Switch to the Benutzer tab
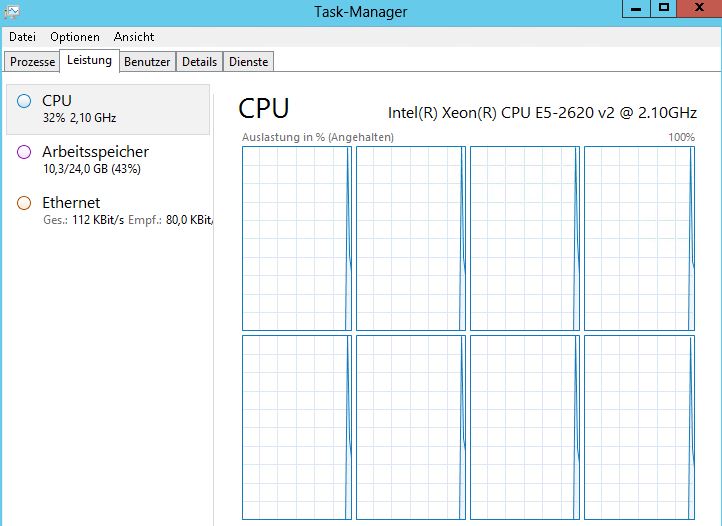The image size is (722, 526). click(x=147, y=62)
